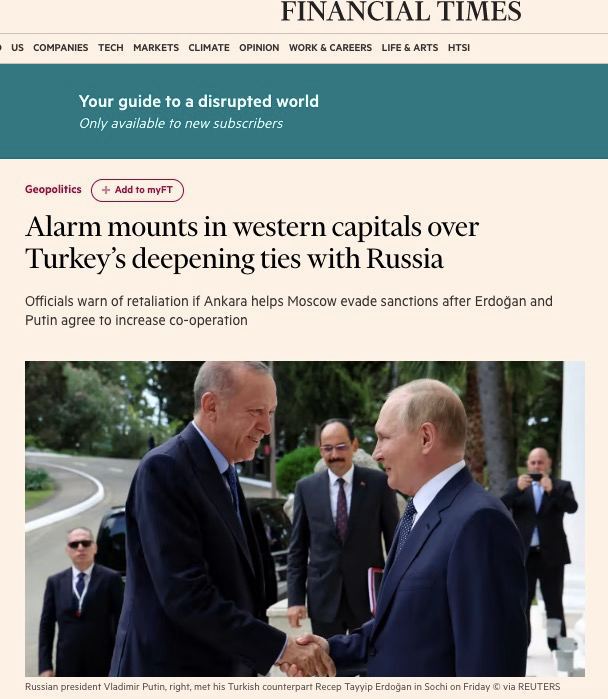Open the Markets navigation item

click(156, 48)
